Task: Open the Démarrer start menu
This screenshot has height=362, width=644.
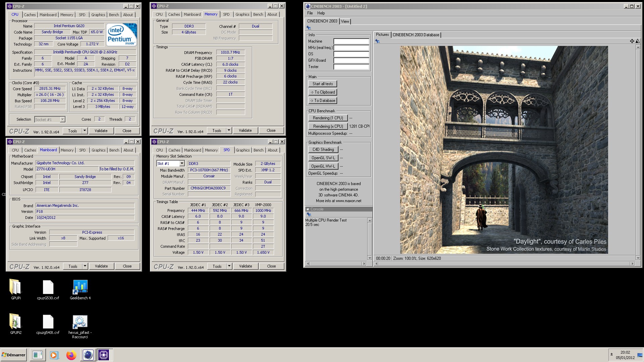Action: [13, 355]
